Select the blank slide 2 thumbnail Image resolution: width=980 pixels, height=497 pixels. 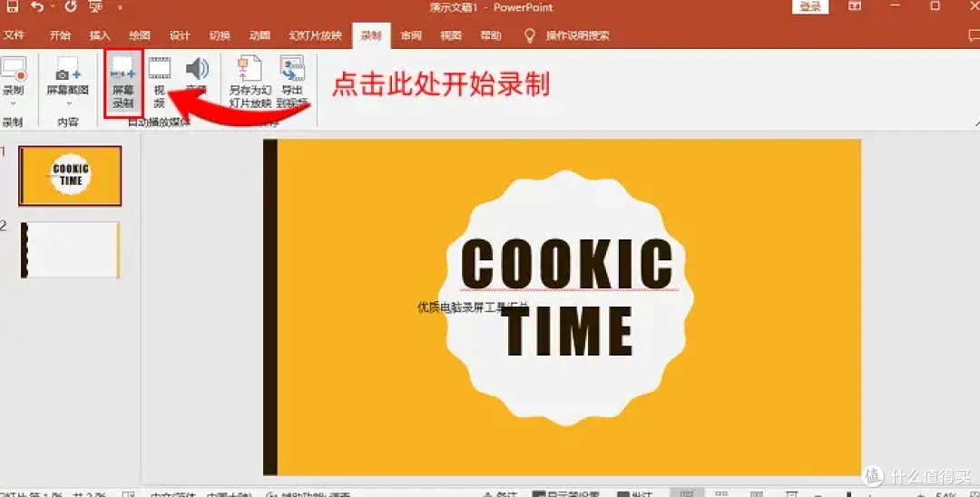click(70, 249)
